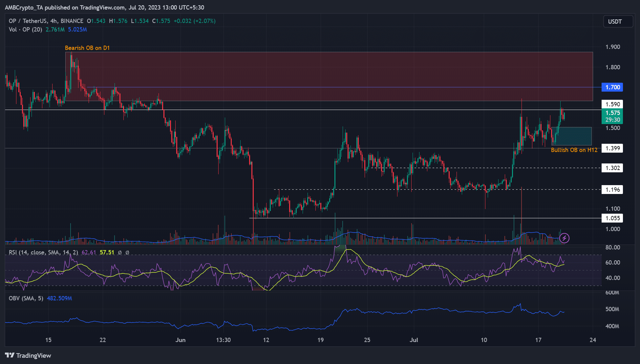
Task: Select the OBV (SMA, 5) indicator legend
Action: tap(26, 298)
